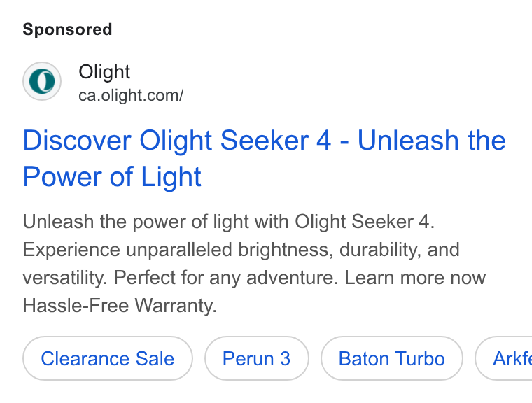The image size is (532, 403).
Task: Click the Hassle-Free Warranty text
Action: coord(120,305)
